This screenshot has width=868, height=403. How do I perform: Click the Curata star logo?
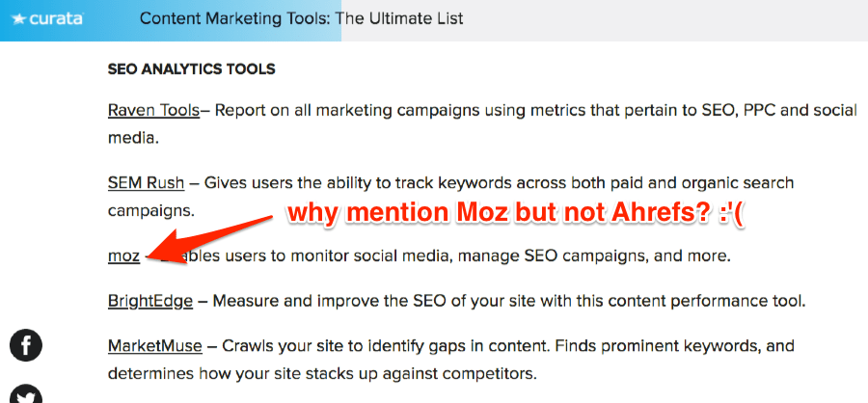coord(47,19)
